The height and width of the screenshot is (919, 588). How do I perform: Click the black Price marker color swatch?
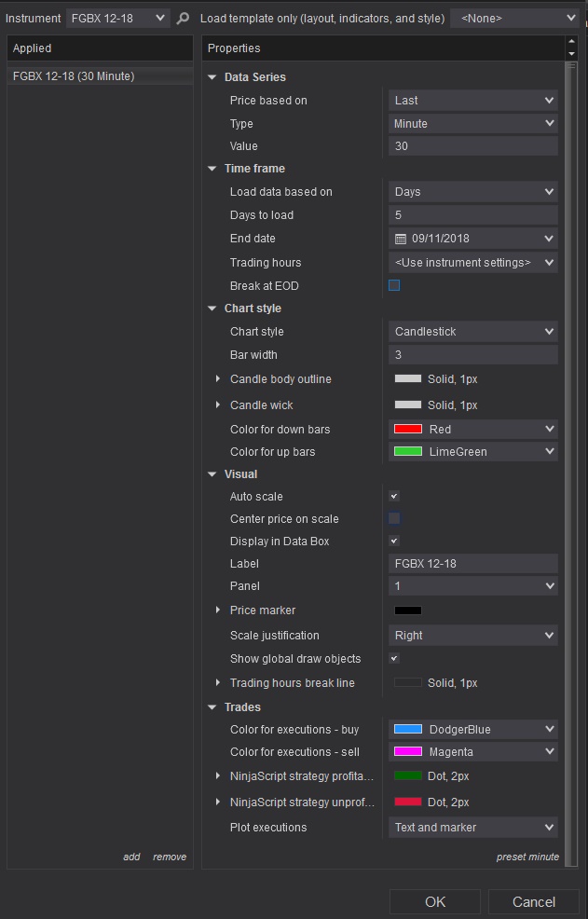(x=408, y=610)
